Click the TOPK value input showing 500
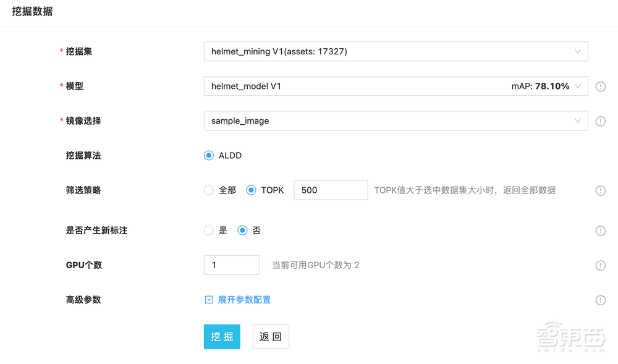Screen dimensions: 618x364 (x=331, y=190)
